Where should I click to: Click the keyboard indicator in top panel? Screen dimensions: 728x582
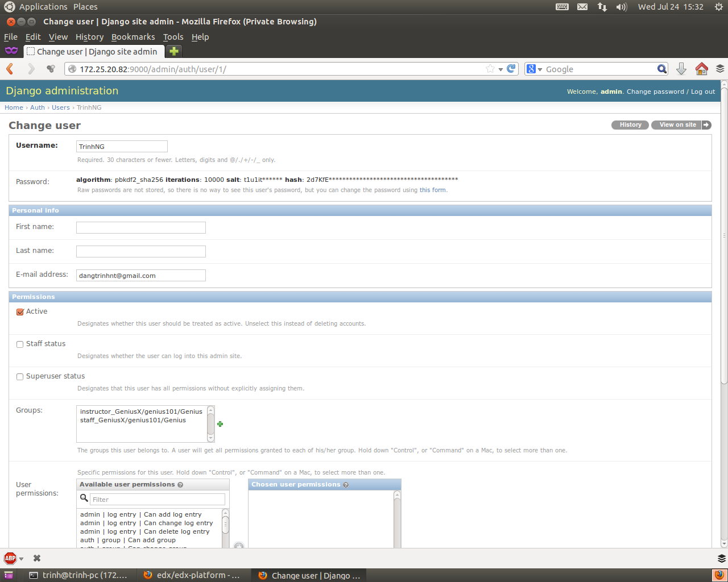point(562,7)
